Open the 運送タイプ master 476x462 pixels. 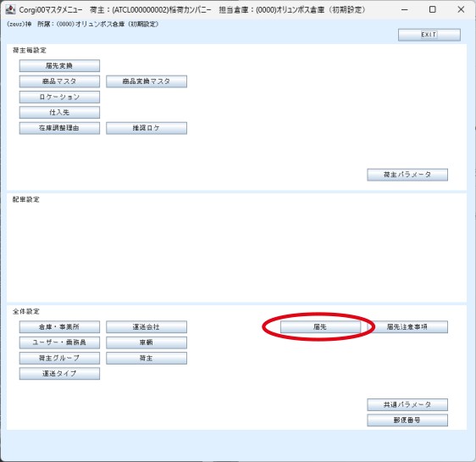pos(59,374)
